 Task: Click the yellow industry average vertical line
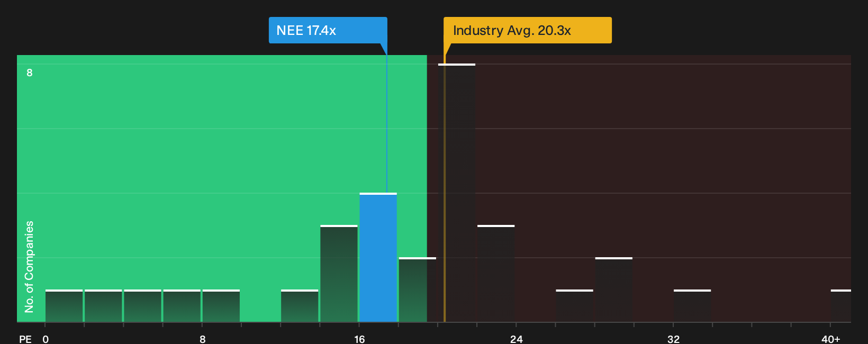[445, 188]
